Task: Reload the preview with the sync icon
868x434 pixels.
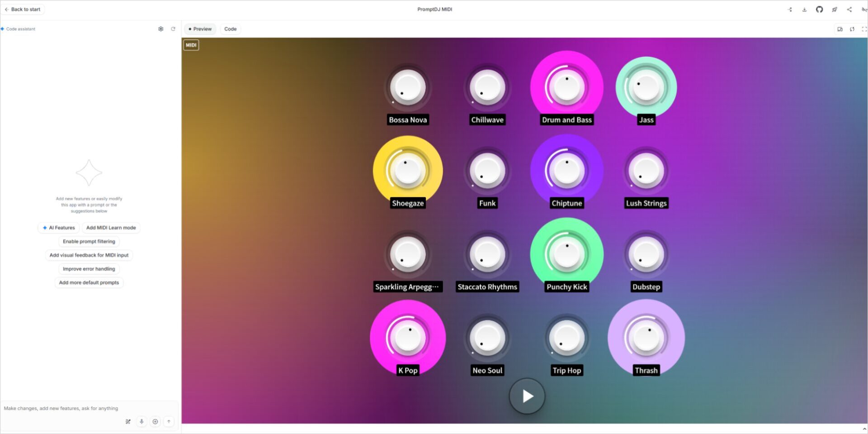Action: pyautogui.click(x=852, y=29)
